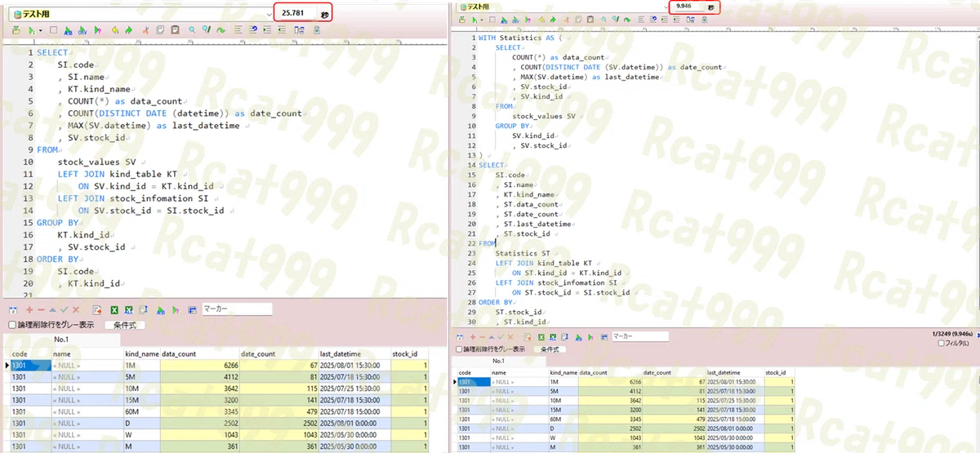Click the 25.781 elapsed time field

pyautogui.click(x=298, y=13)
